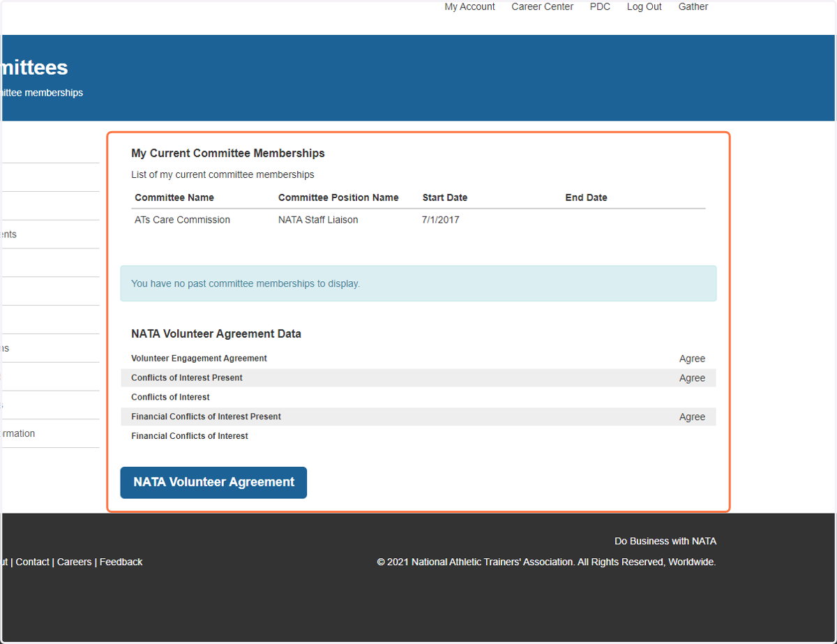Screen dimensions: 837x644
Task: Click the Financial Conflicts of Interest Present label
Action: (206, 417)
